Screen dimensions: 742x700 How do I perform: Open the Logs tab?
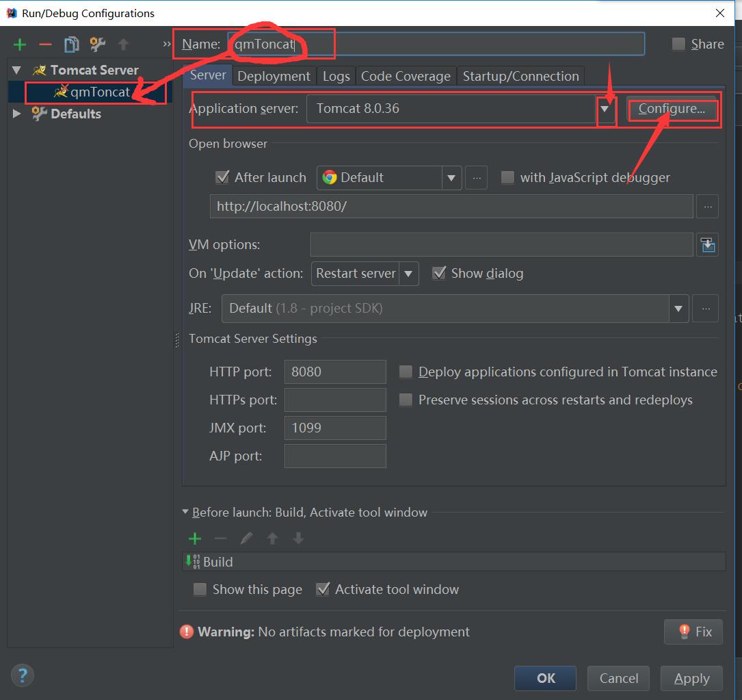[336, 76]
